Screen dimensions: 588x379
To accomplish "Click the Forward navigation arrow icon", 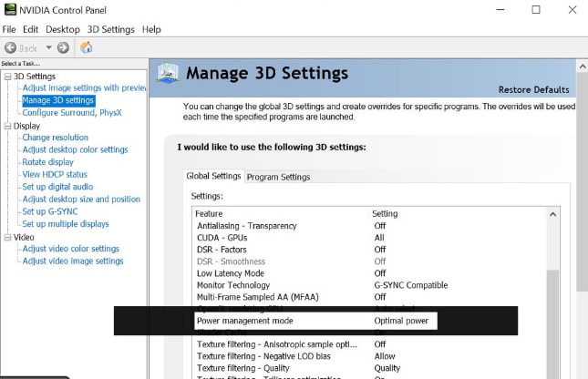I will pos(63,47).
